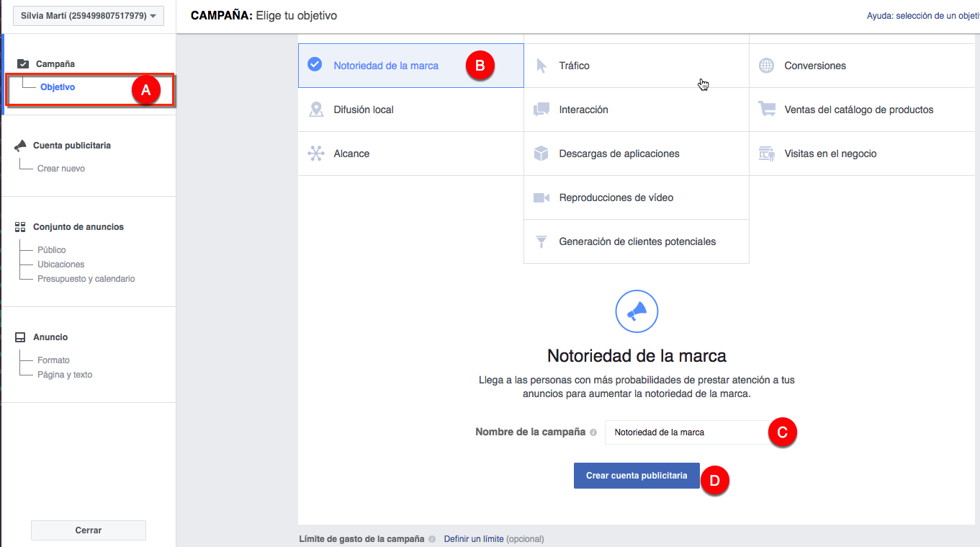980x547 pixels.
Task: Select the Tráfico cursor icon
Action: [x=541, y=65]
